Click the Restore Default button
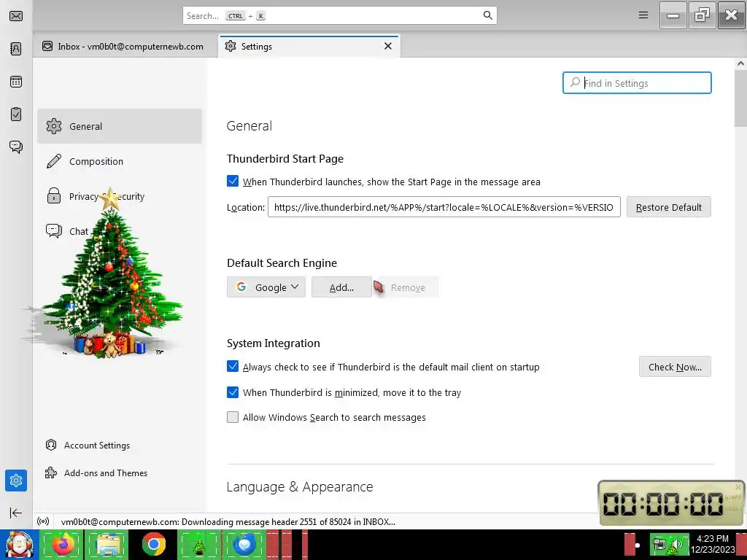Image resolution: width=747 pixels, height=560 pixels. (668, 207)
